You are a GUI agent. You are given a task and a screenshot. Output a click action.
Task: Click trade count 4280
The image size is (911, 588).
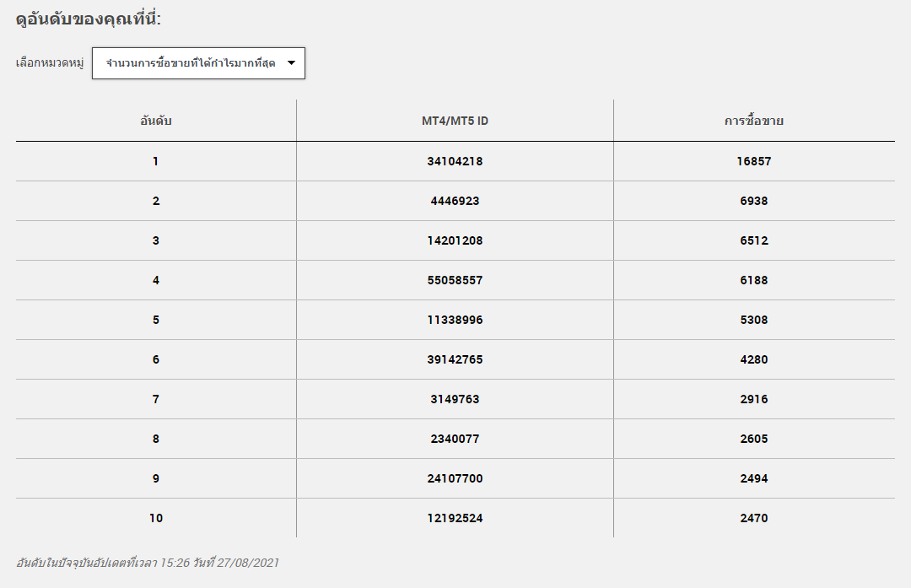coord(754,359)
